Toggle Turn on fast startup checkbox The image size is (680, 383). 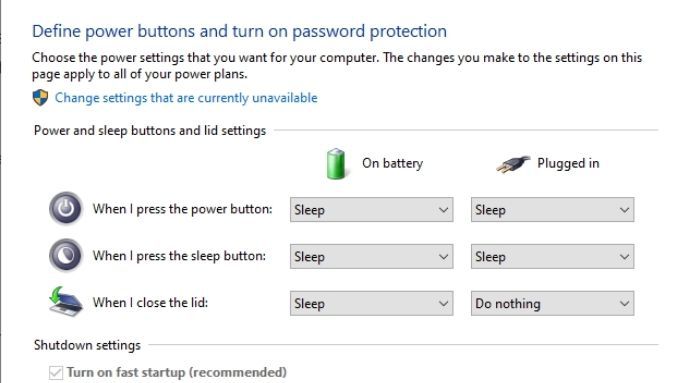click(56, 373)
